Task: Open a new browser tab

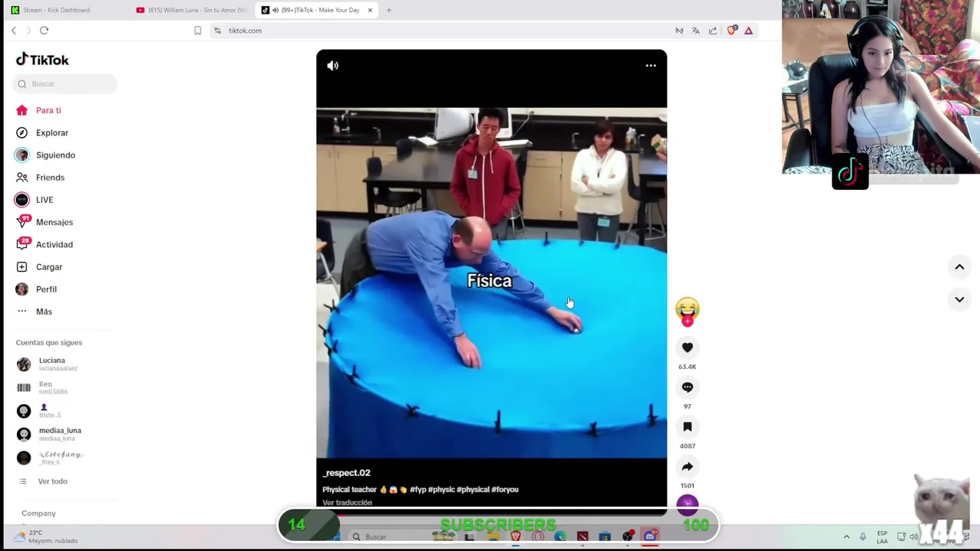Action: tap(389, 10)
